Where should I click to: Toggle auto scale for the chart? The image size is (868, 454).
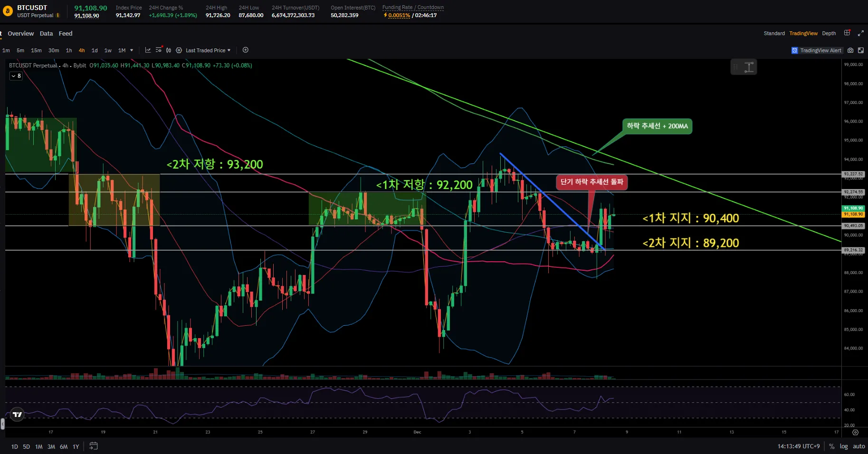[858, 446]
